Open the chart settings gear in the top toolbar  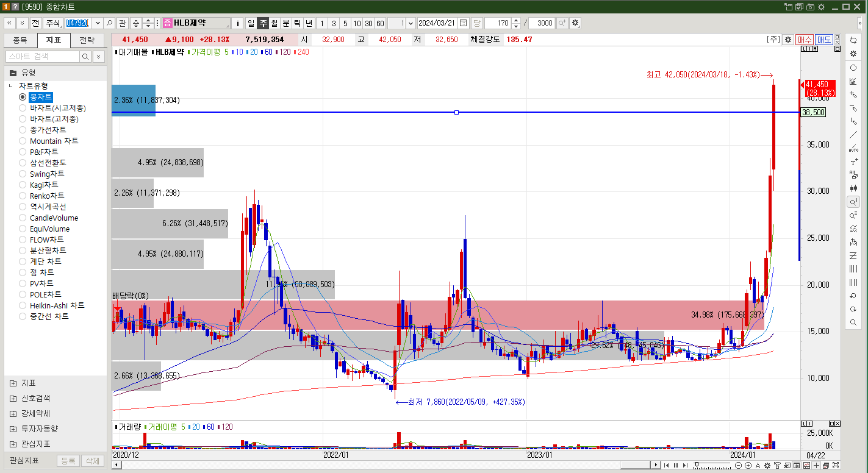pyautogui.click(x=575, y=23)
